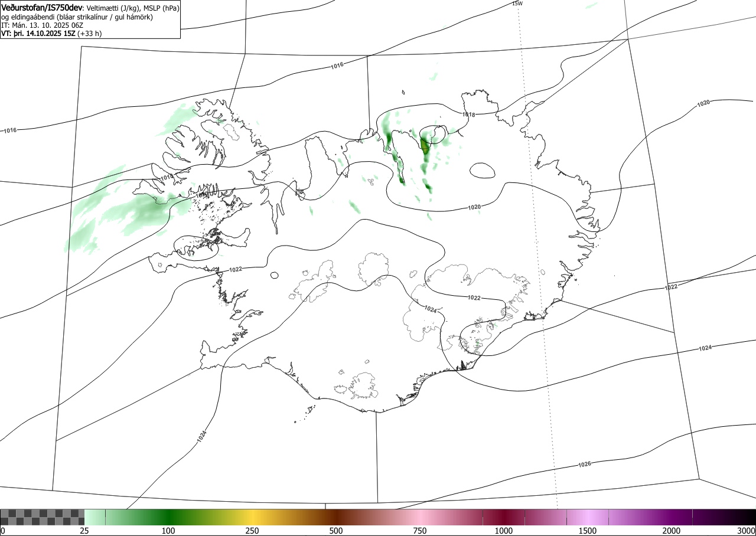Pick the checkered 0–25 segment of the colorbar
The image size is (756, 536).
click(x=43, y=517)
